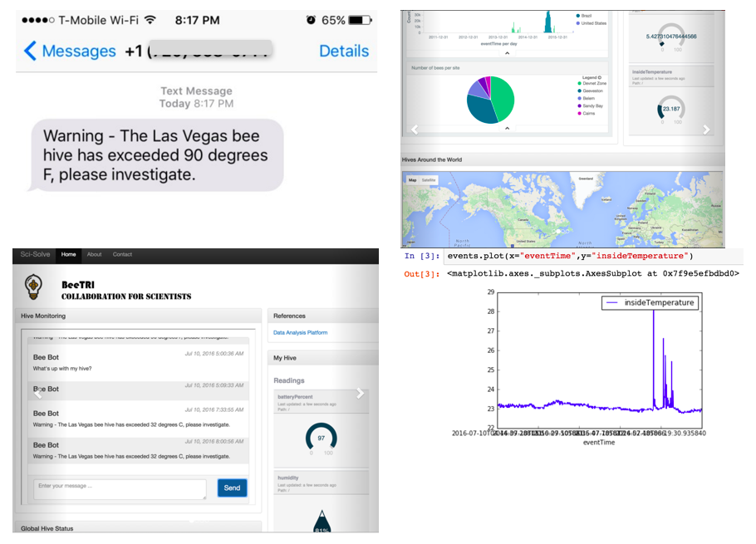Image resolution: width=756 pixels, height=544 pixels.
Task: Click the Global Hive Status panel header
Action: click(138, 527)
